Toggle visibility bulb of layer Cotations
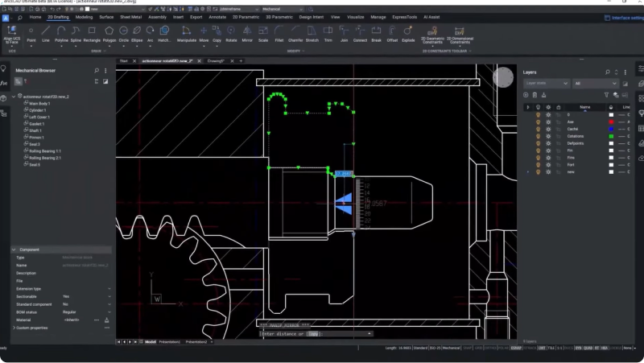 [538, 136]
